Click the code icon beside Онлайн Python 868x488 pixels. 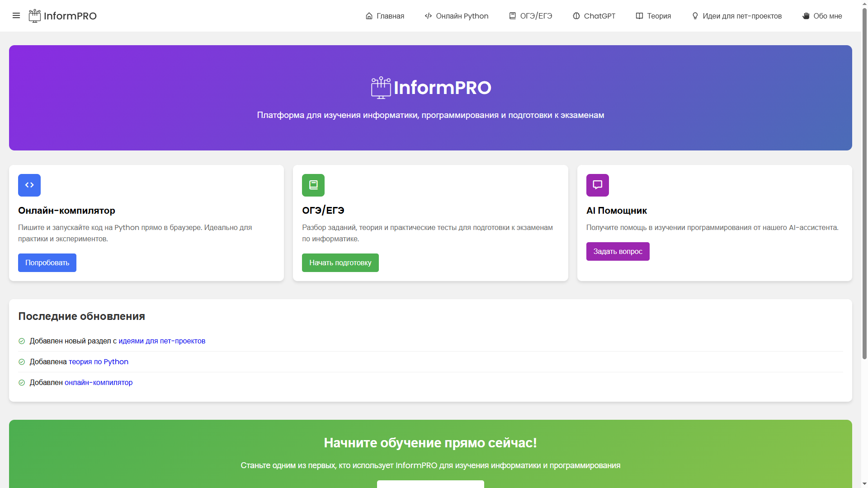point(428,16)
